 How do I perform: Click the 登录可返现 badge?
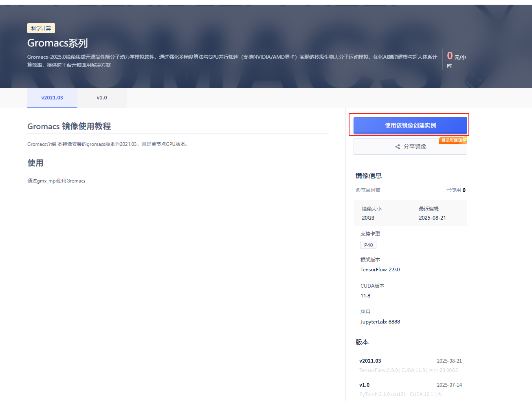pos(453,140)
